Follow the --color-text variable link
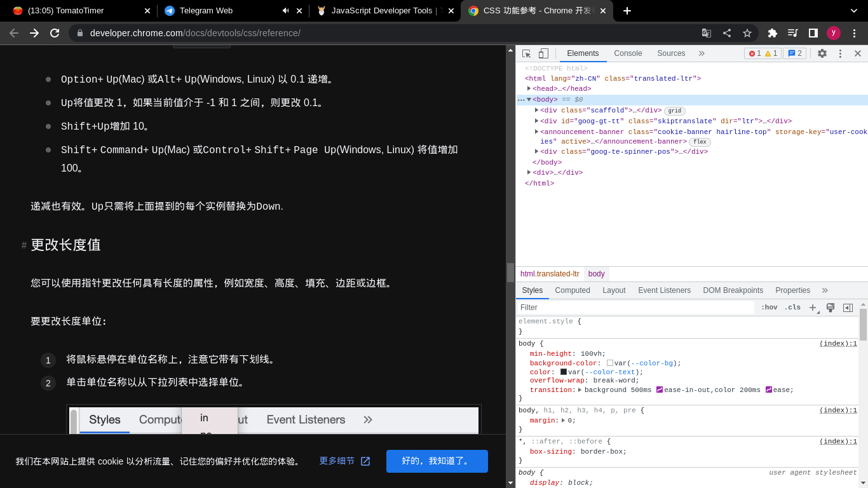This screenshot has width=868, height=488. point(610,372)
